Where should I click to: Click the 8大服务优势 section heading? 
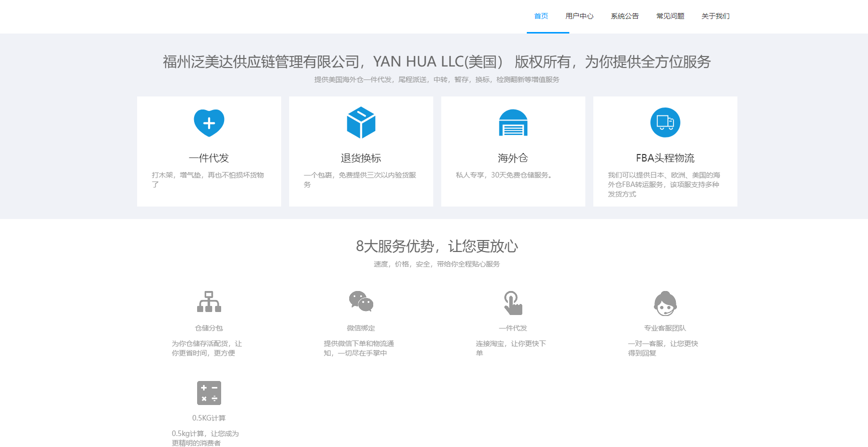coord(437,246)
